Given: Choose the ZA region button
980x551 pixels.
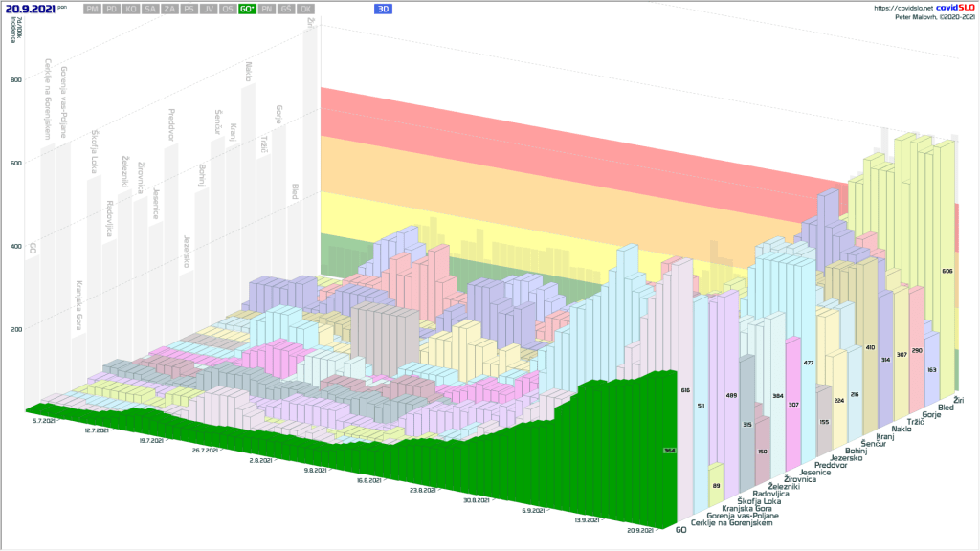Looking at the screenshot, I should pyautogui.click(x=169, y=9).
